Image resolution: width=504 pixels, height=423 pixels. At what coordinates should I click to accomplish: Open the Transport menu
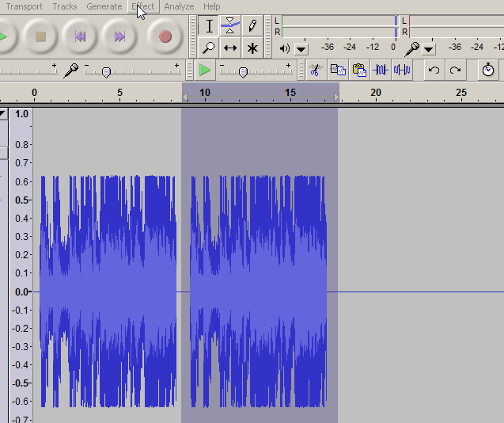[25, 6]
